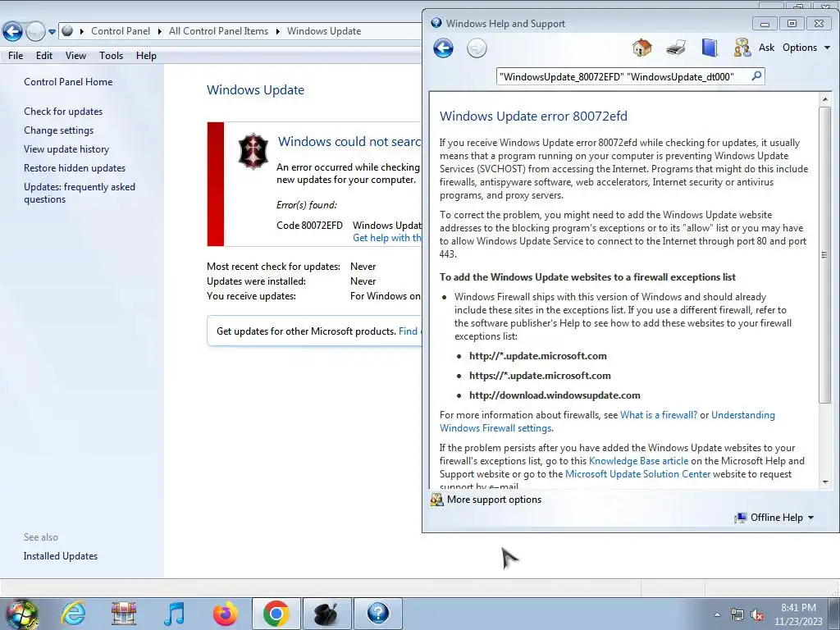Open What is a firewall? link
840x630 pixels.
659,414
